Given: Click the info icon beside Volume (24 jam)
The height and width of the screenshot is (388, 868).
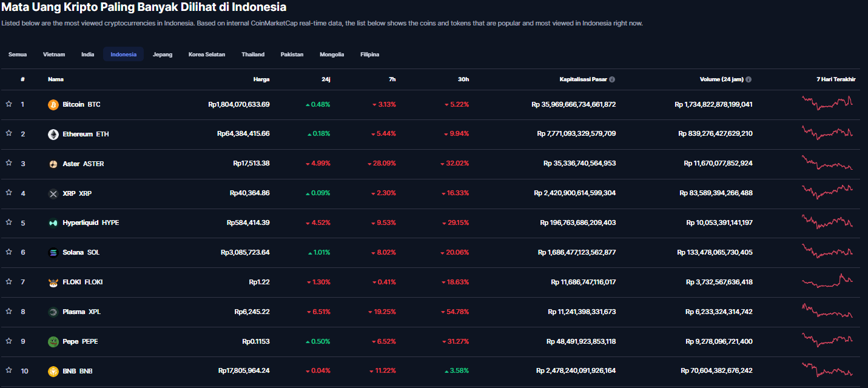Looking at the screenshot, I should (749, 79).
